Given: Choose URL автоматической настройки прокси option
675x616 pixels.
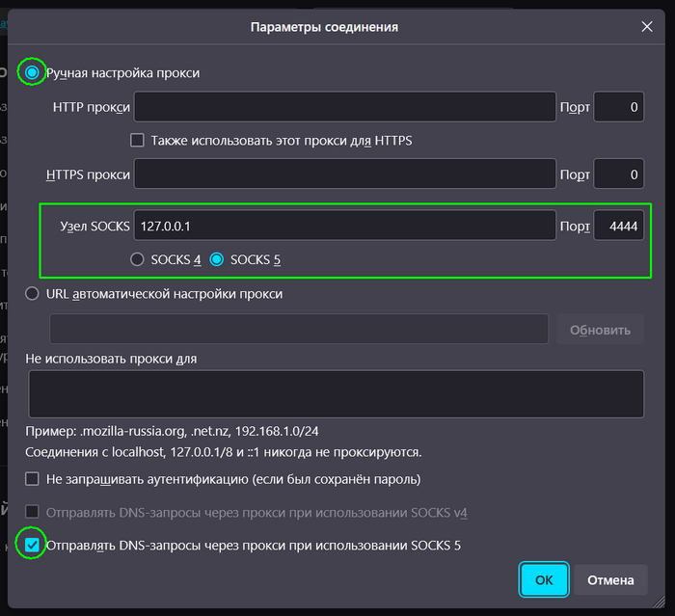Looking at the screenshot, I should [33, 294].
